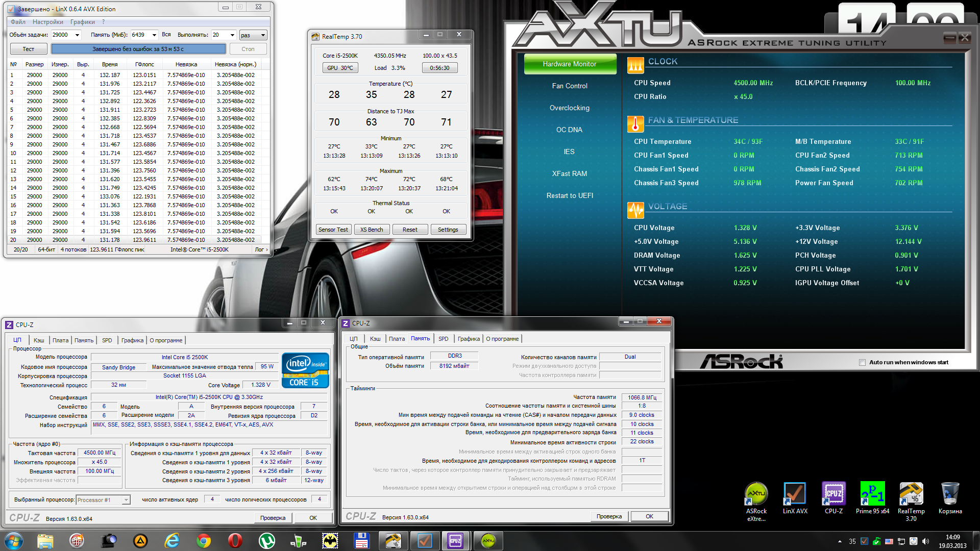The image size is (980, 551).
Task: Click the Clock section icon in AXTU
Action: [635, 65]
